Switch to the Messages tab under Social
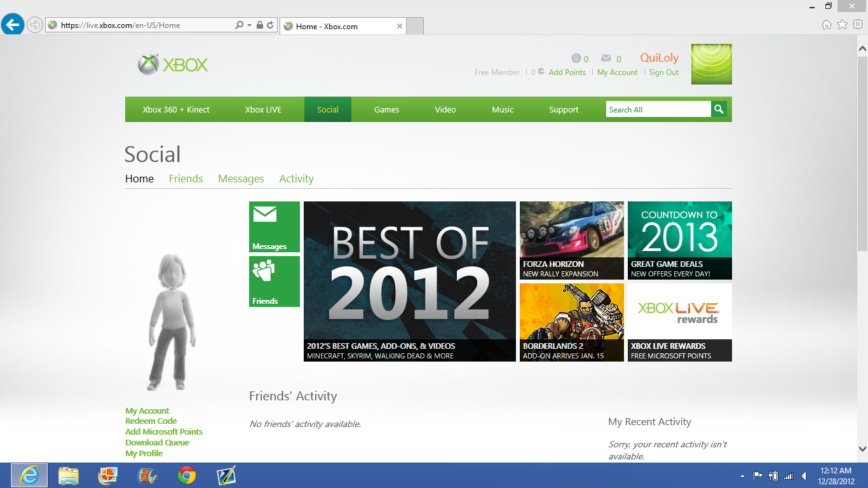This screenshot has width=868, height=488. tap(241, 179)
